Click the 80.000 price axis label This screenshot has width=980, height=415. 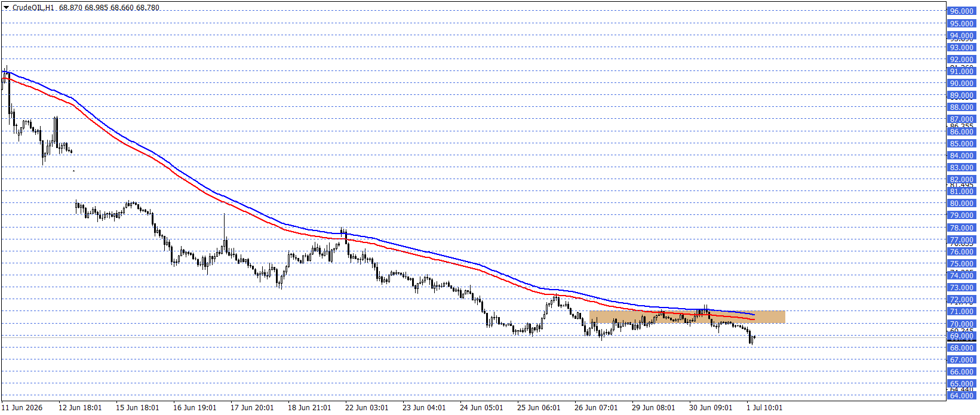961,204
